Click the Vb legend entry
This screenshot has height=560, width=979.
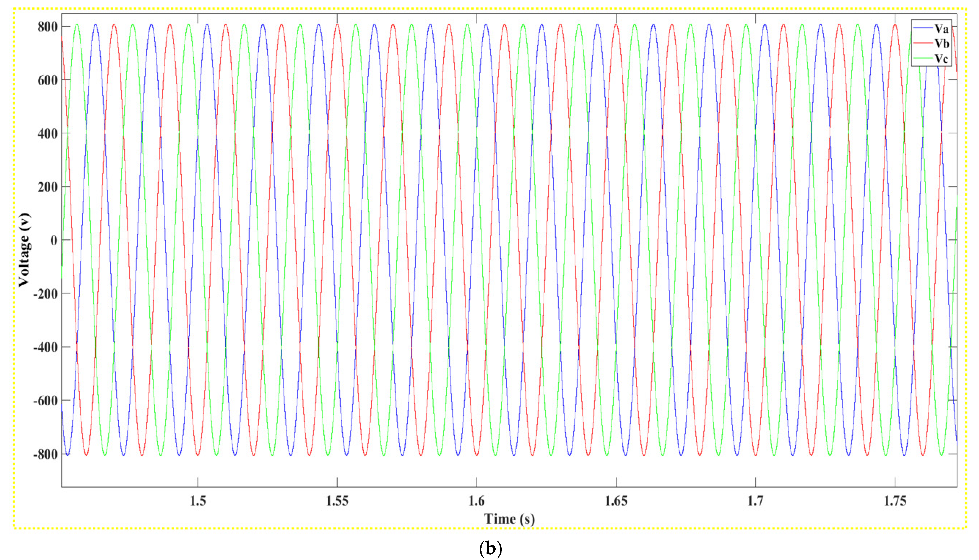(x=942, y=43)
